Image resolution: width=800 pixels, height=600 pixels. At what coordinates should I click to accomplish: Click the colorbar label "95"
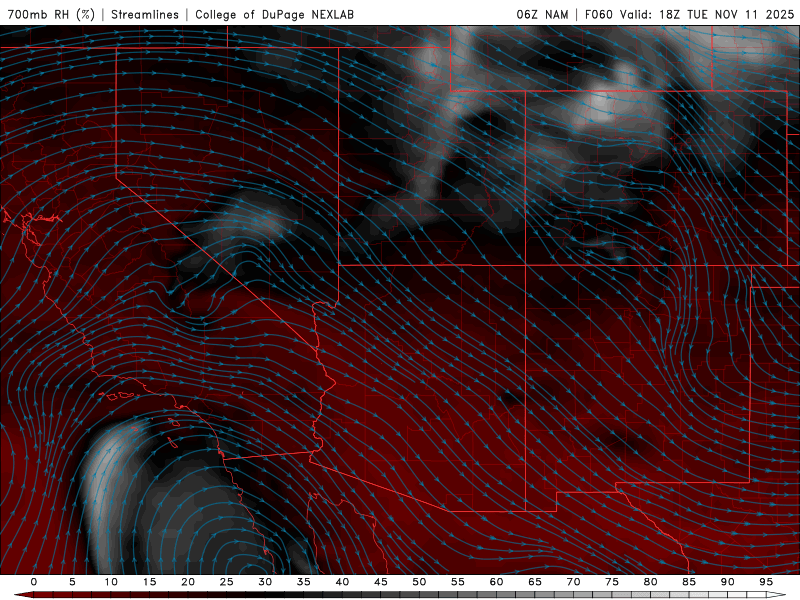(766, 582)
